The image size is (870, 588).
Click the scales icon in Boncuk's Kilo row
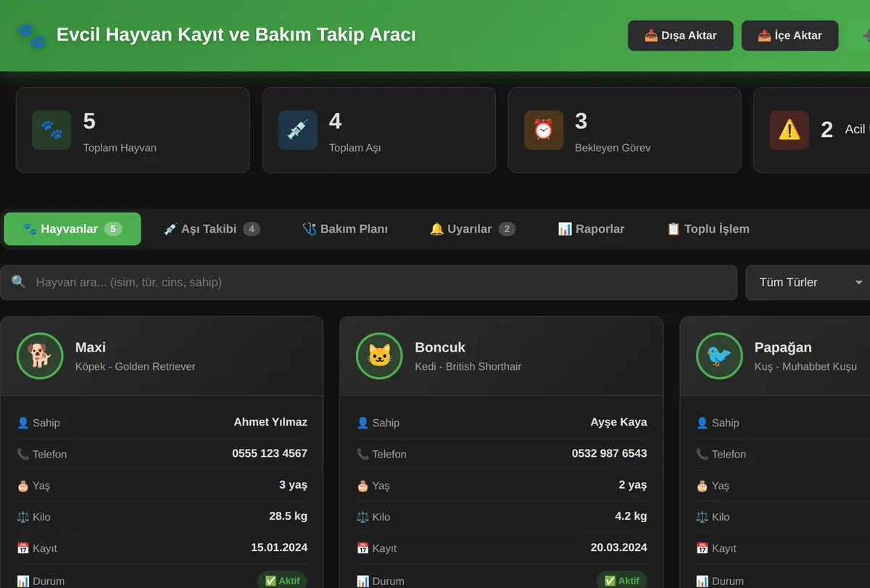coord(362,517)
